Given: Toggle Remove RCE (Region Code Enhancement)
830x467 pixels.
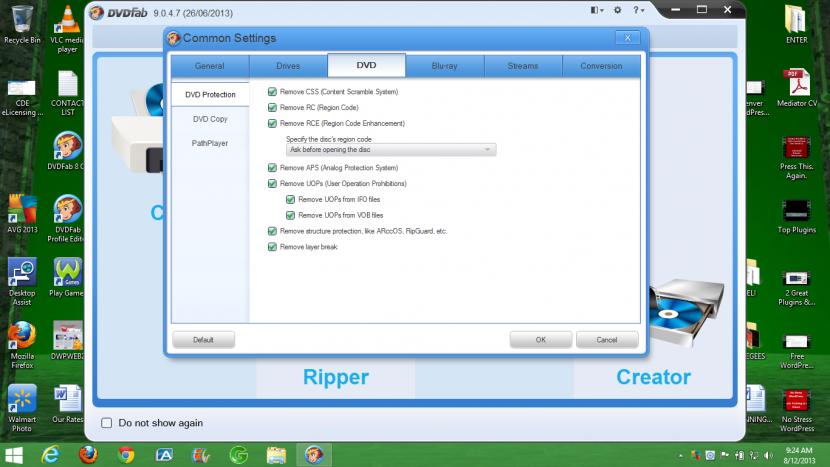Looking at the screenshot, I should click(x=272, y=123).
